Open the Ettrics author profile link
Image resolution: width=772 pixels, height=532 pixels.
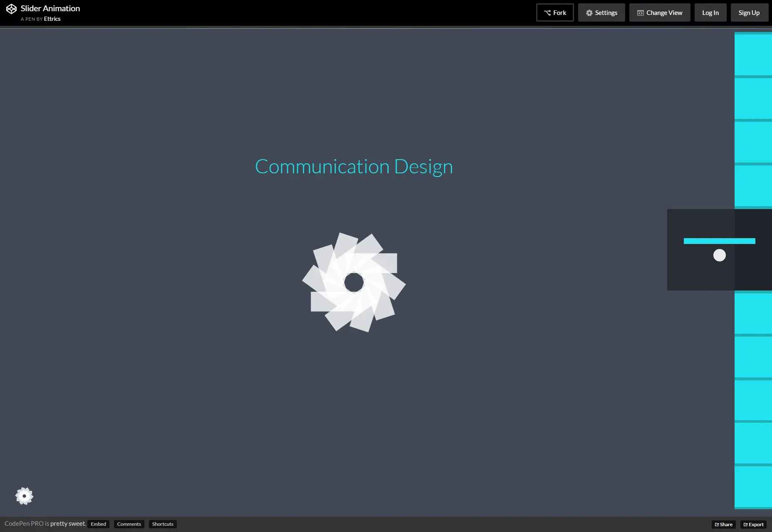(x=52, y=19)
